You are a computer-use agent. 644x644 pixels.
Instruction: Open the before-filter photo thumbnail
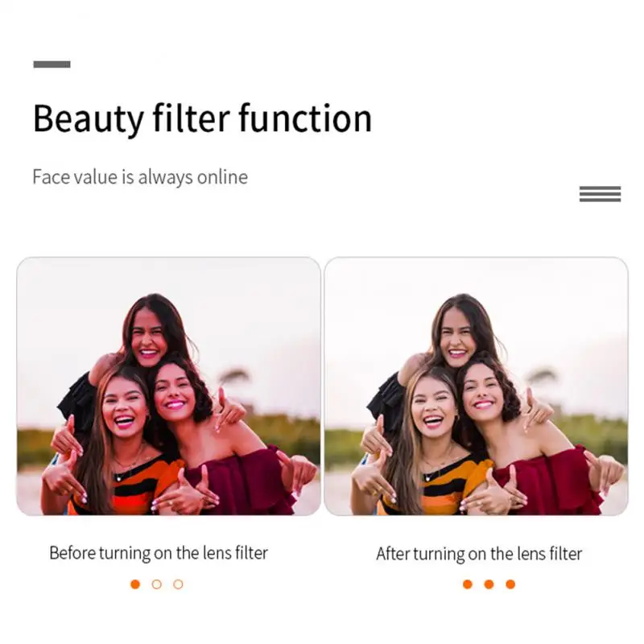pyautogui.click(x=168, y=386)
